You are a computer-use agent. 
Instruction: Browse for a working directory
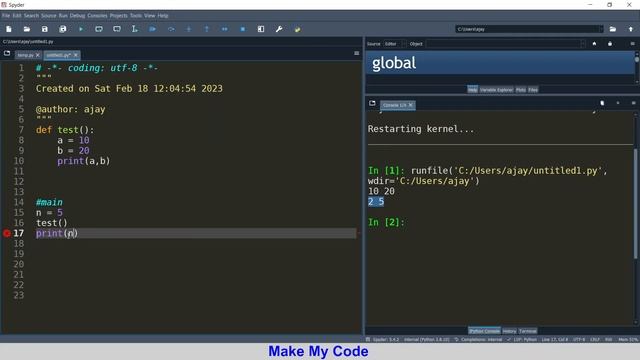click(613, 29)
